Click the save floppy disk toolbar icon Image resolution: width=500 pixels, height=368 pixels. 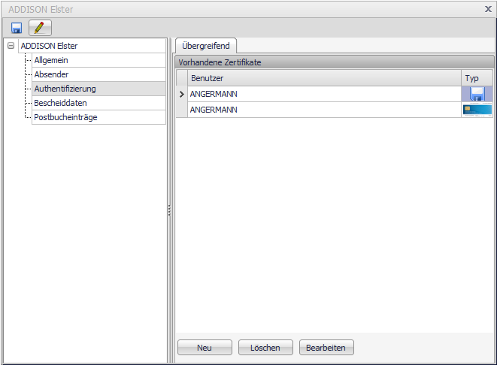click(x=16, y=28)
